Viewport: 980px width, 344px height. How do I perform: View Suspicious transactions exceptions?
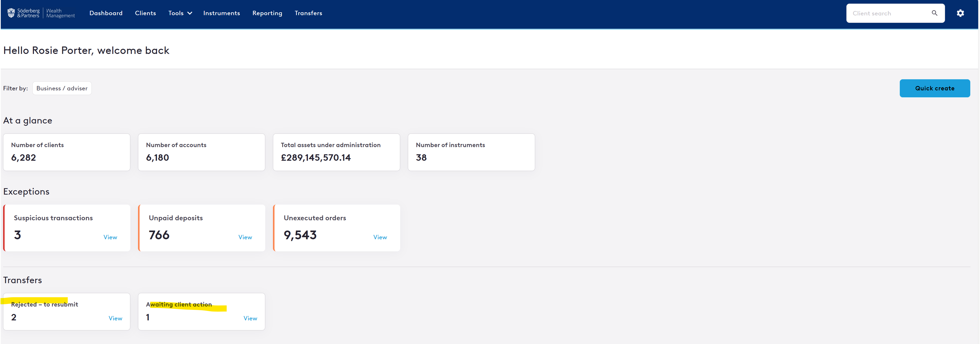110,237
